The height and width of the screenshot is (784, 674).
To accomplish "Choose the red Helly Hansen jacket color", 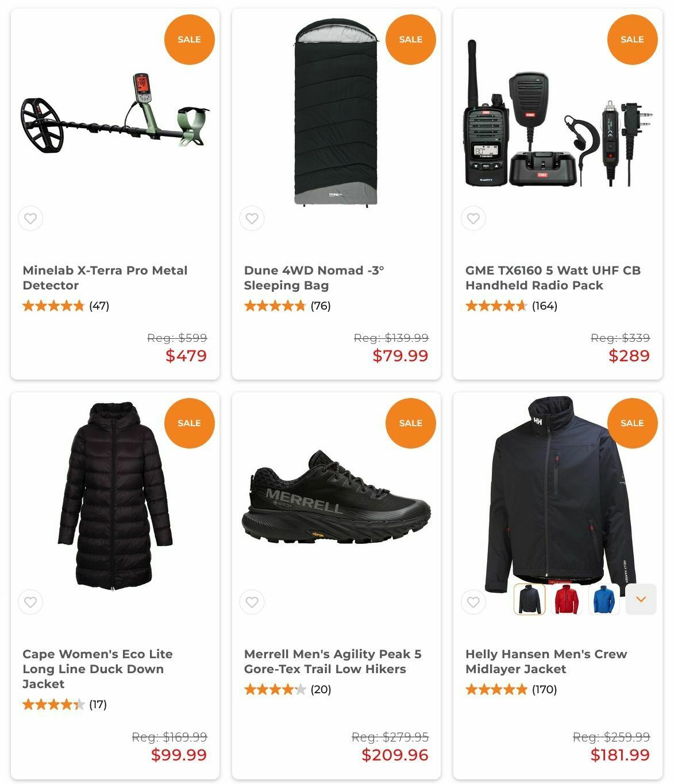I will [567, 599].
